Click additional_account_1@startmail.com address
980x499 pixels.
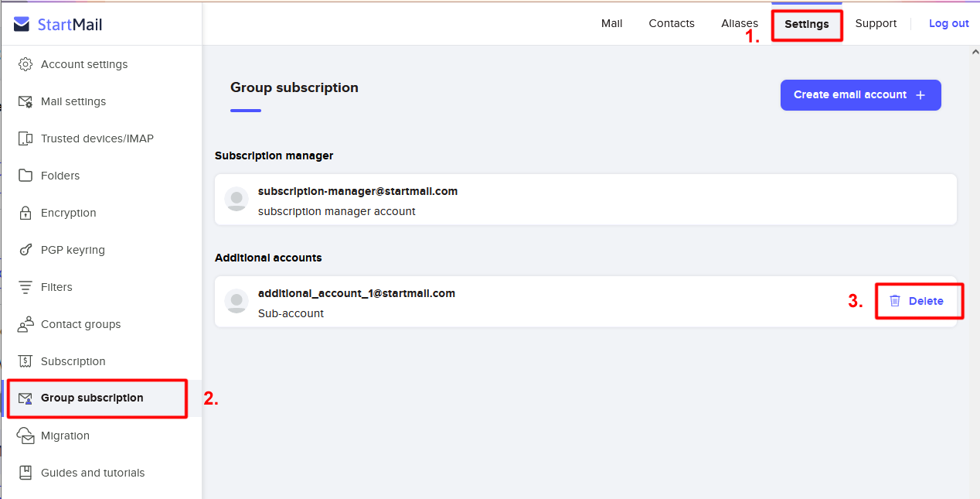tap(356, 293)
